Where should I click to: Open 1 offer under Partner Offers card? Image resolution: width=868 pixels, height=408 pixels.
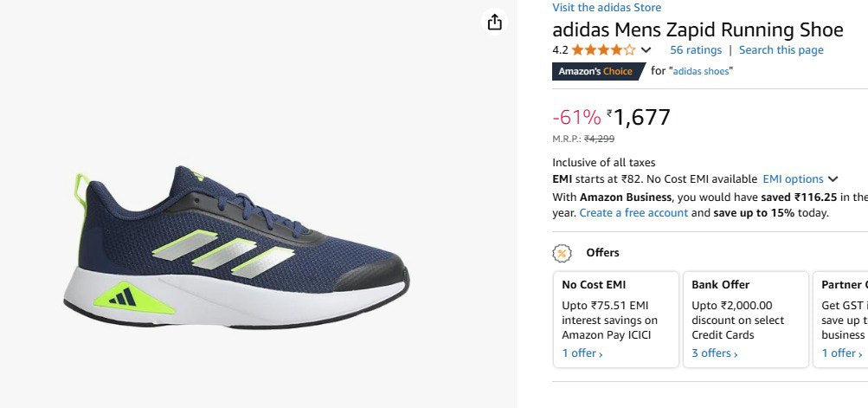(x=841, y=353)
